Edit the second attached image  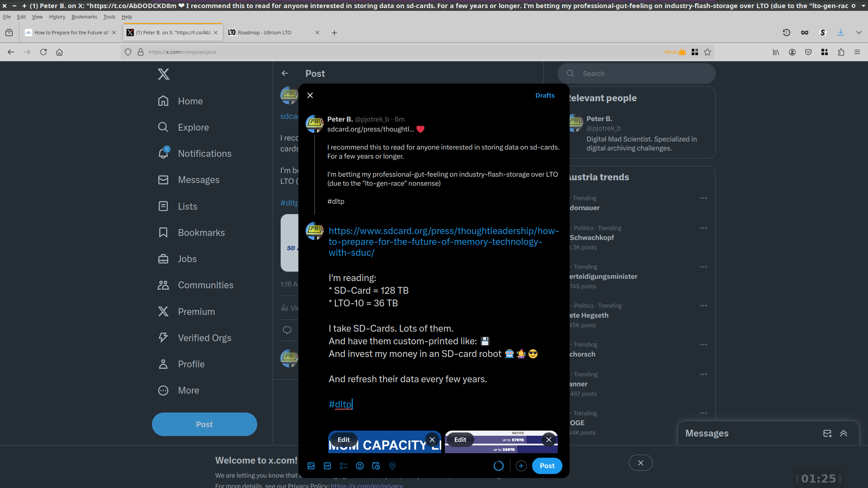pos(460,440)
